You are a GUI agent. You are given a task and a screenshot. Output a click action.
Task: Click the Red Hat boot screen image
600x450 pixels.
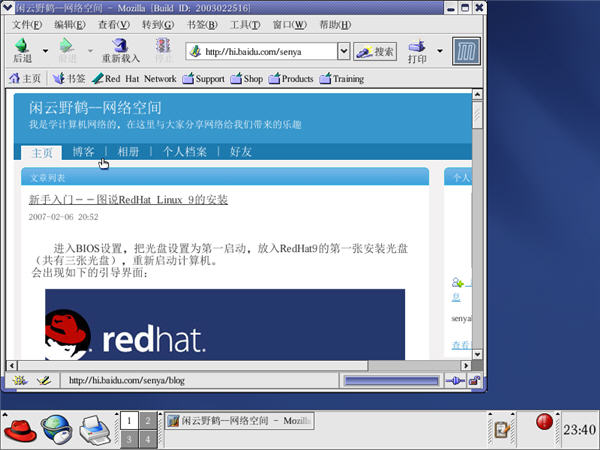[x=225, y=324]
